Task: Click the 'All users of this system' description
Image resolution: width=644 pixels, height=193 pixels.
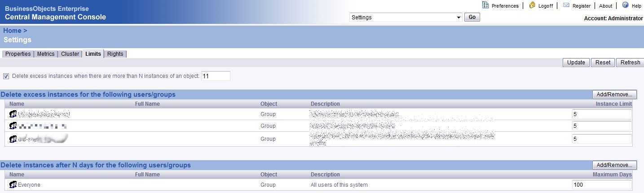Action: [339, 185]
